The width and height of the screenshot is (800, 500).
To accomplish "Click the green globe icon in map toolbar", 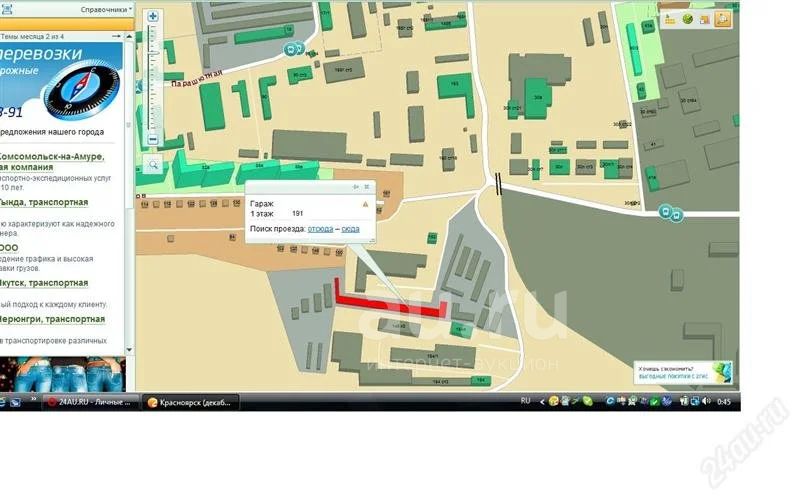I will click(687, 19).
